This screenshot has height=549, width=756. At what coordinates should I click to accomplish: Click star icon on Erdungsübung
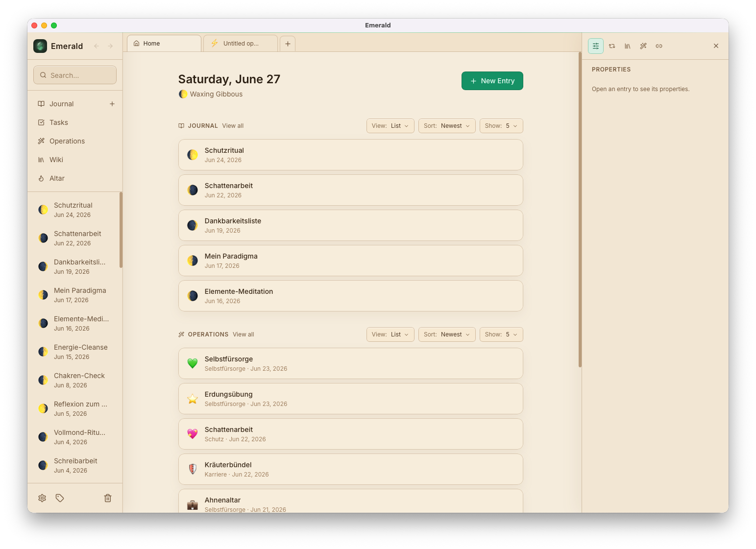193,399
